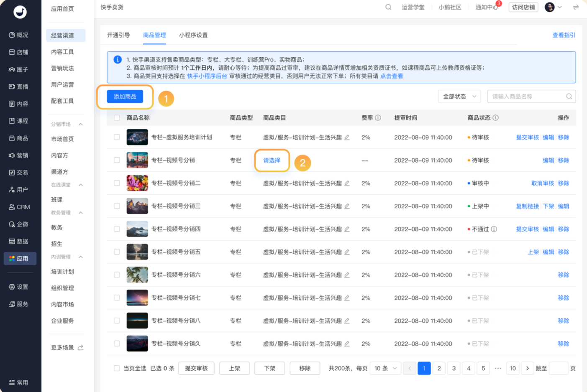587x392 pixels.
Task: Check the 当页全选 checkbox at bottom
Action: 117,368
